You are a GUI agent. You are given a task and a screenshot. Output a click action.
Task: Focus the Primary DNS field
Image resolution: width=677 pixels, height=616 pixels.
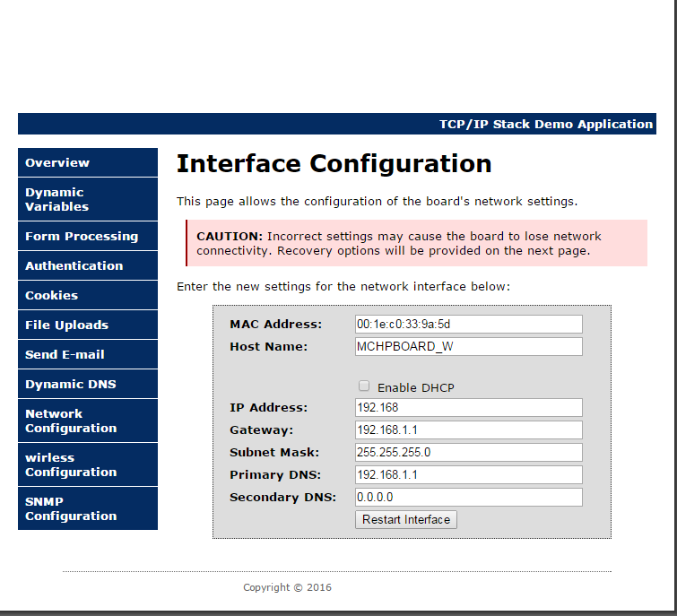(x=468, y=475)
